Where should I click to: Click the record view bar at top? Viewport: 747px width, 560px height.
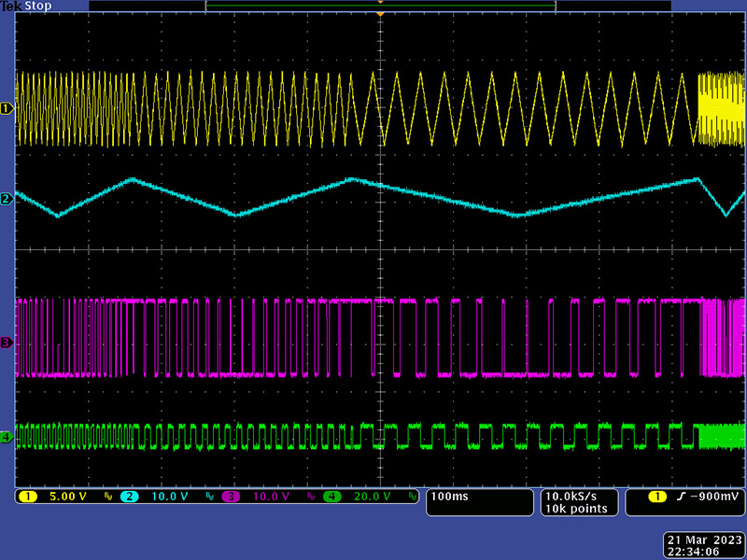[x=380, y=6]
